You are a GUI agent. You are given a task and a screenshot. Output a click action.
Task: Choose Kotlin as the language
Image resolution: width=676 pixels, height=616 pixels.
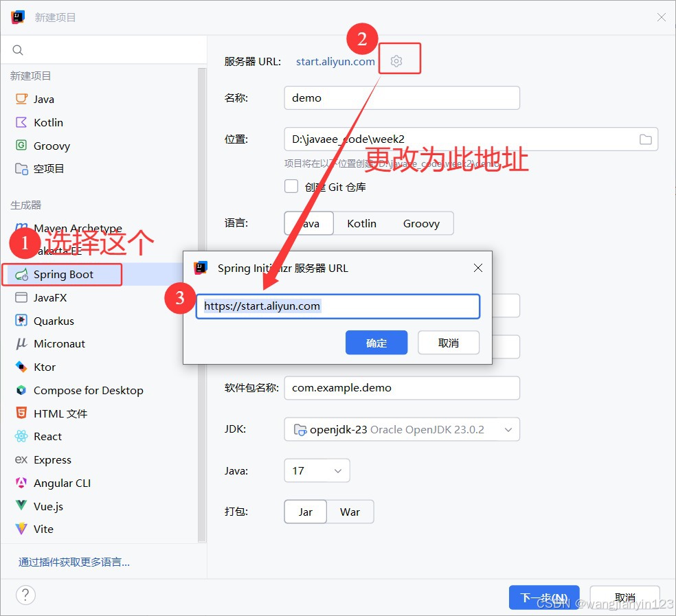click(362, 223)
